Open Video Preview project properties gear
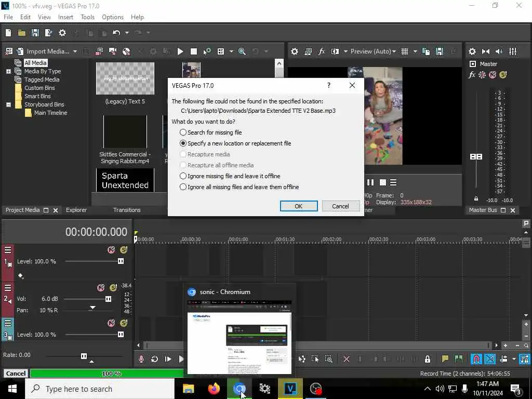This screenshot has height=399, width=532. 295,51
